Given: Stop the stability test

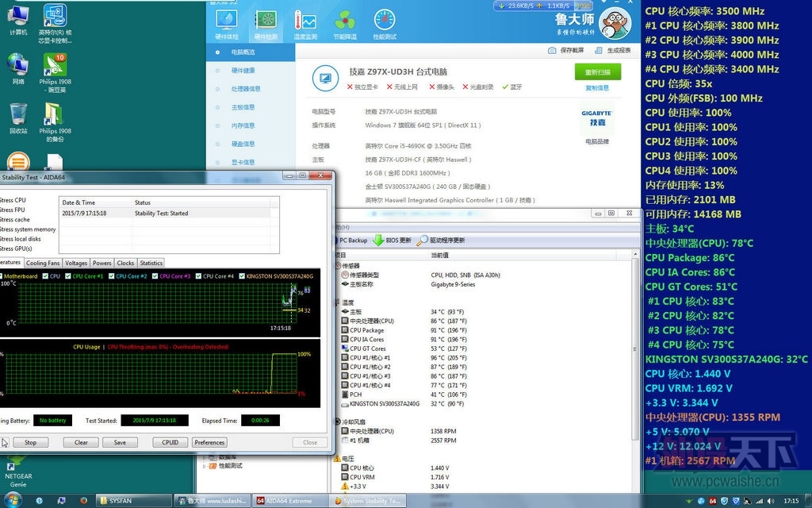Looking at the screenshot, I should point(31,443).
